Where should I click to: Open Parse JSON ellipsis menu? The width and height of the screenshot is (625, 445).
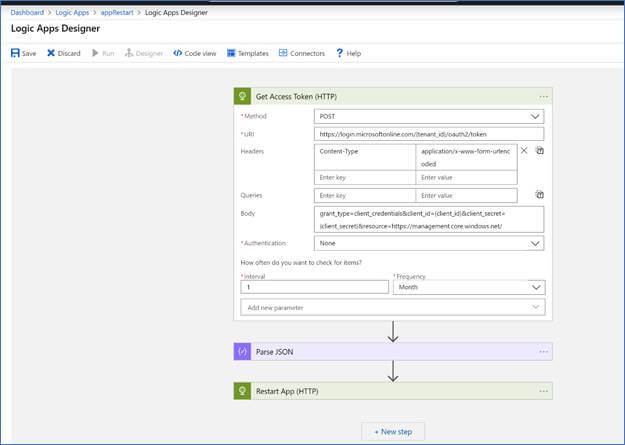pyautogui.click(x=544, y=352)
